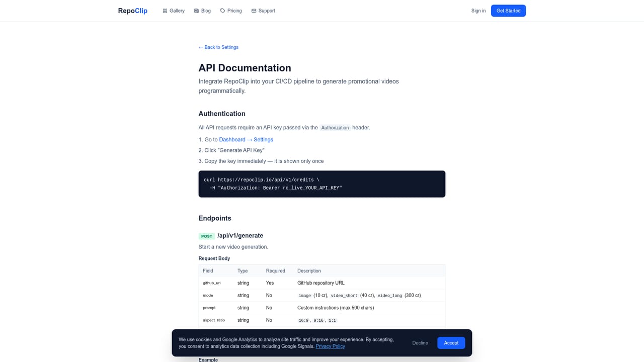Click the Request Body label
The image size is (644, 362).
214,258
